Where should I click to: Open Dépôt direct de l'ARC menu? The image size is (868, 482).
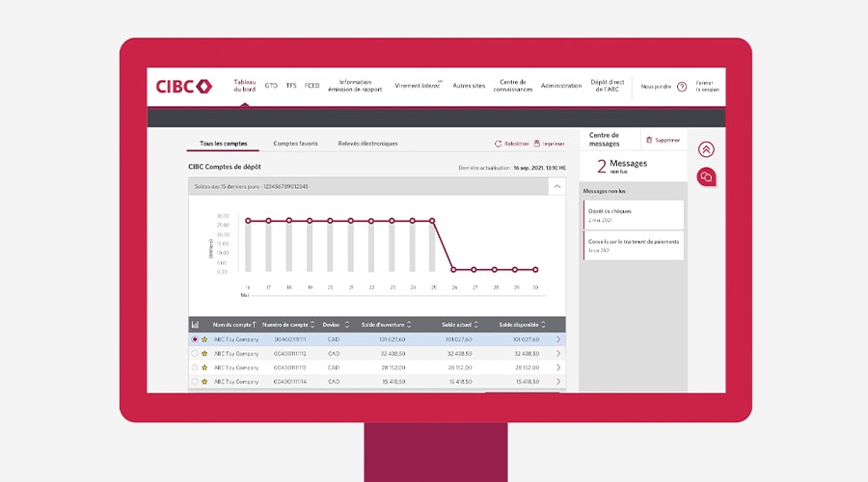(608, 86)
